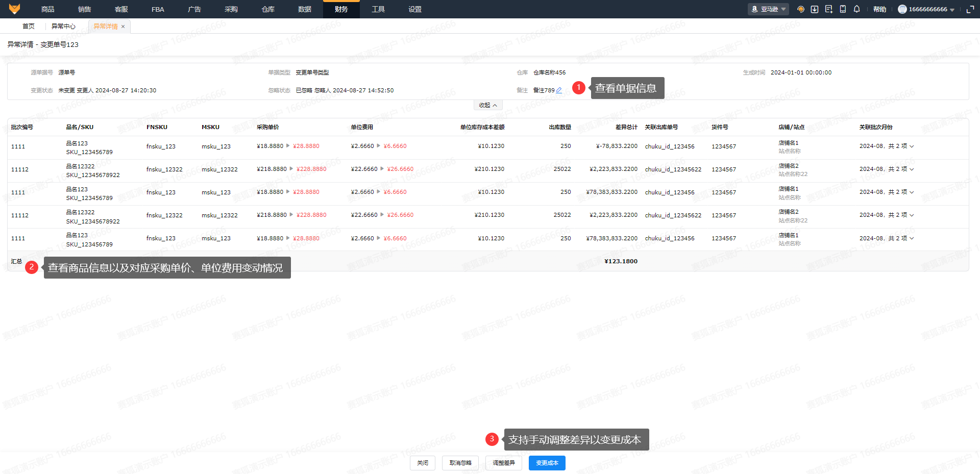
Task: Open the 16666666666 account dropdown
Action: (x=926, y=9)
